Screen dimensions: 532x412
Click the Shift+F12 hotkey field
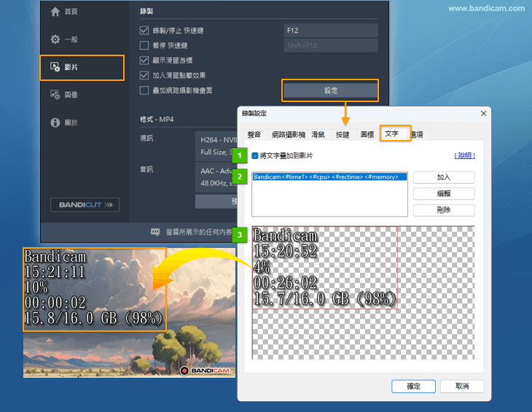pyautogui.click(x=331, y=45)
